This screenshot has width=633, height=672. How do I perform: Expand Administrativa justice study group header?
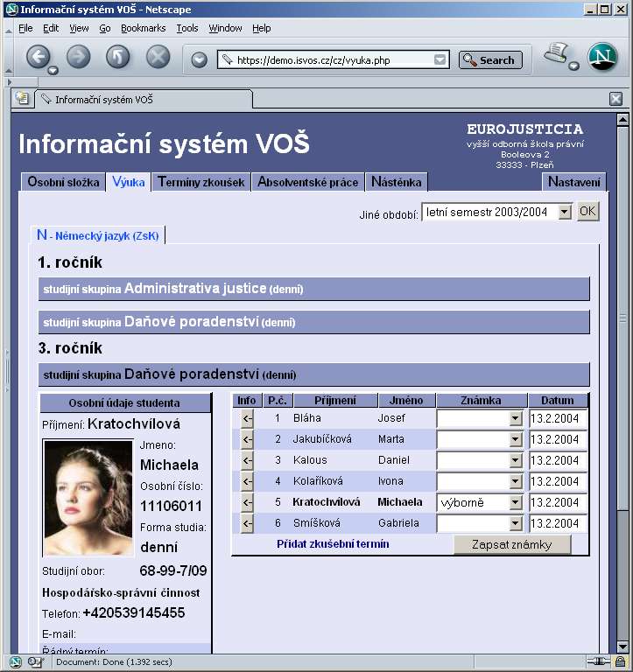pyautogui.click(x=313, y=289)
